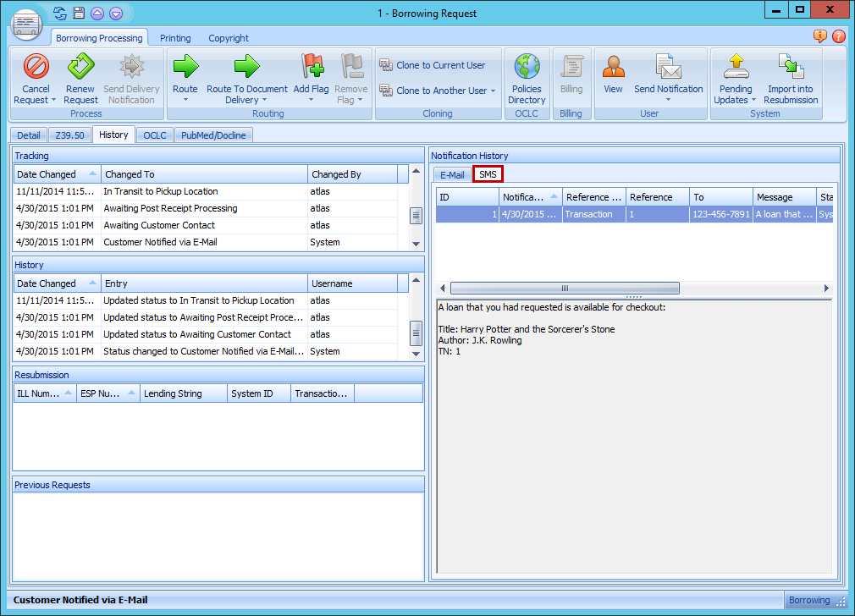Click the View user icon
Image resolution: width=855 pixels, height=616 pixels.
pyautogui.click(x=613, y=67)
